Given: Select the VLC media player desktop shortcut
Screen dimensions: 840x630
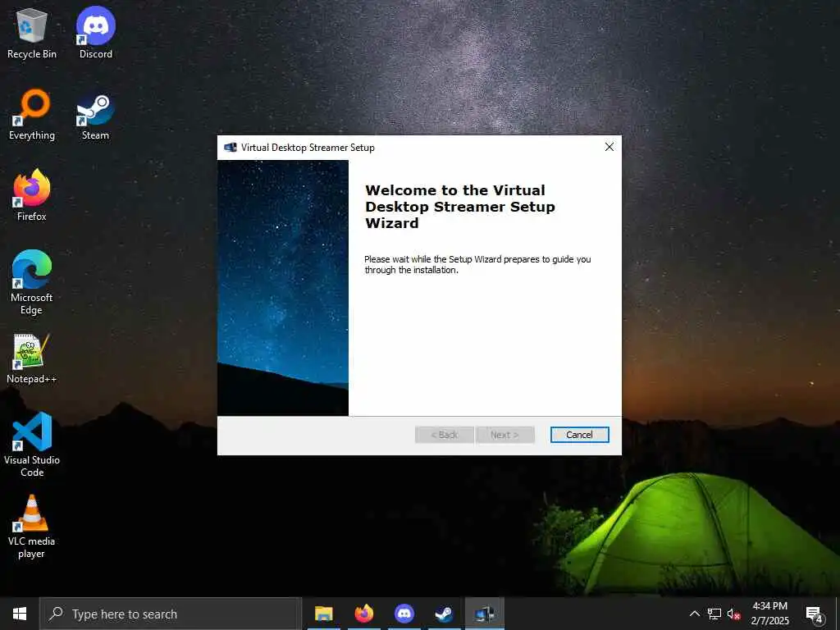Looking at the screenshot, I should (32, 527).
